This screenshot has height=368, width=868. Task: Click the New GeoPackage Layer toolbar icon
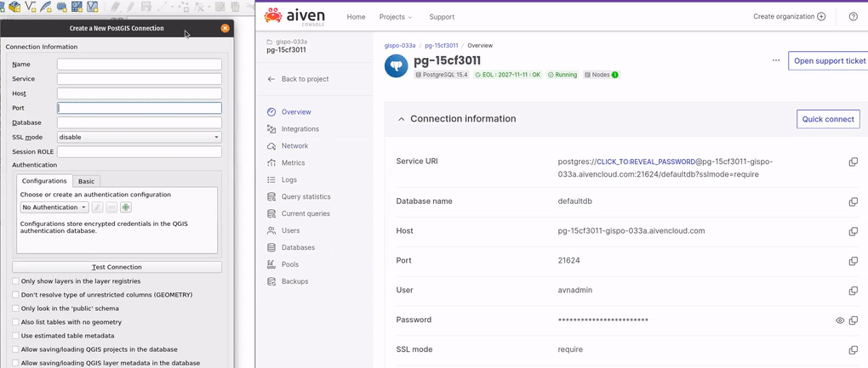click(x=14, y=7)
